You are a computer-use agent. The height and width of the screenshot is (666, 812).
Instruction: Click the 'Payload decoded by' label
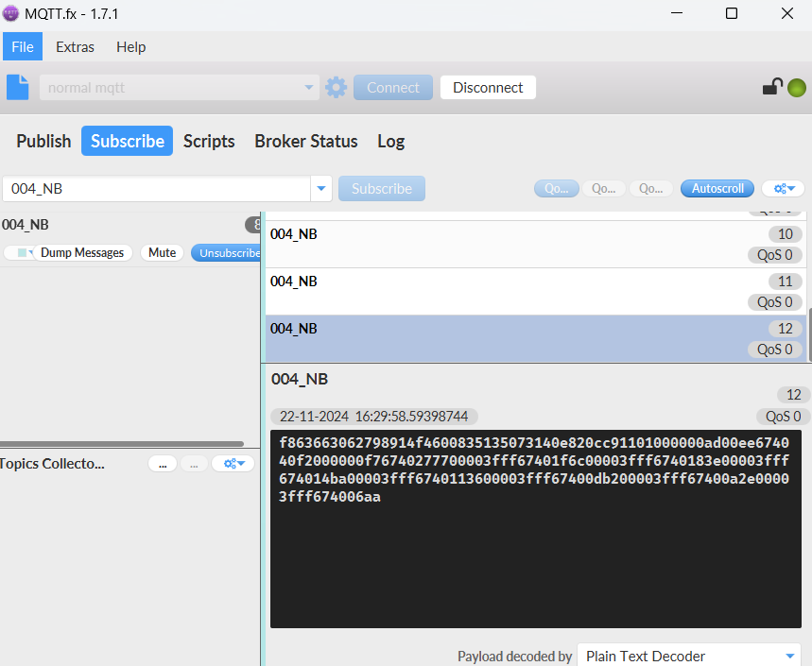point(515,657)
